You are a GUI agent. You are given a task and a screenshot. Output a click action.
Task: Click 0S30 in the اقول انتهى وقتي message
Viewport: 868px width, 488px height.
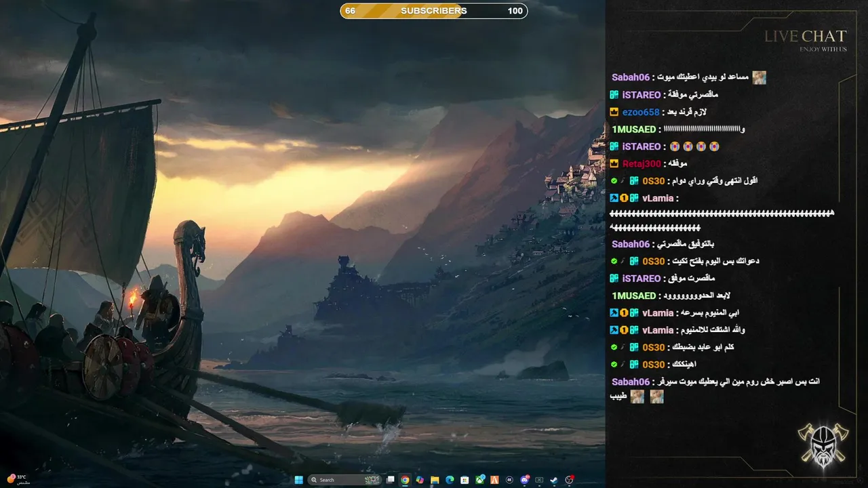(654, 181)
